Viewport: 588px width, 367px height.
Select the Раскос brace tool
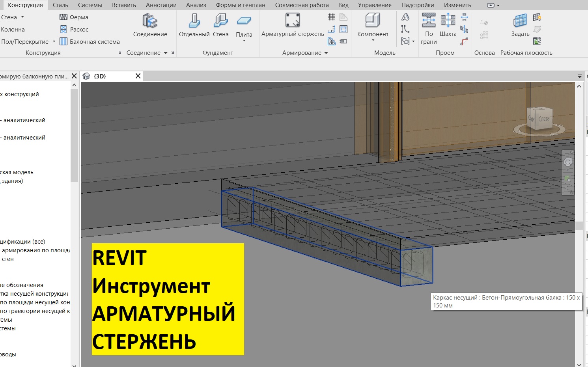coord(74,30)
